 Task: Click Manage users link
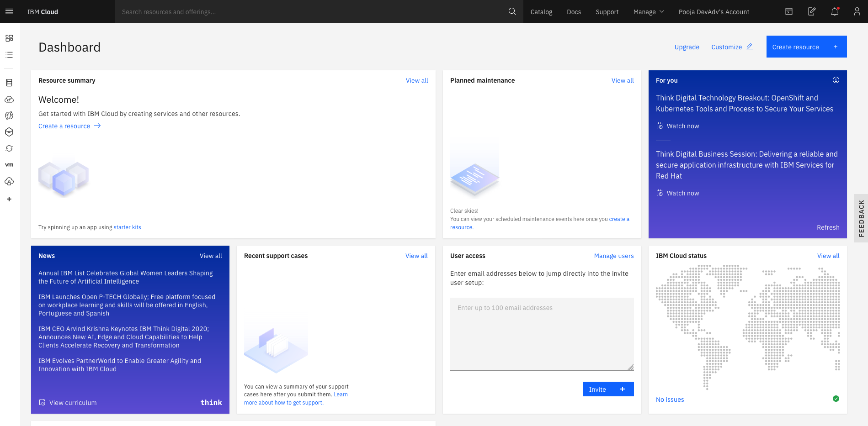click(x=614, y=256)
